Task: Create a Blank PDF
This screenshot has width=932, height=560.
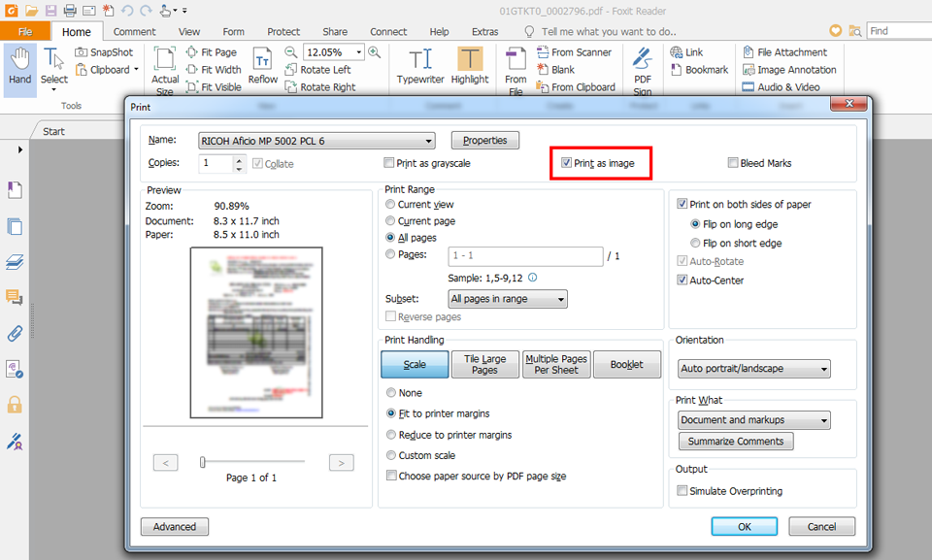Action: (x=555, y=70)
